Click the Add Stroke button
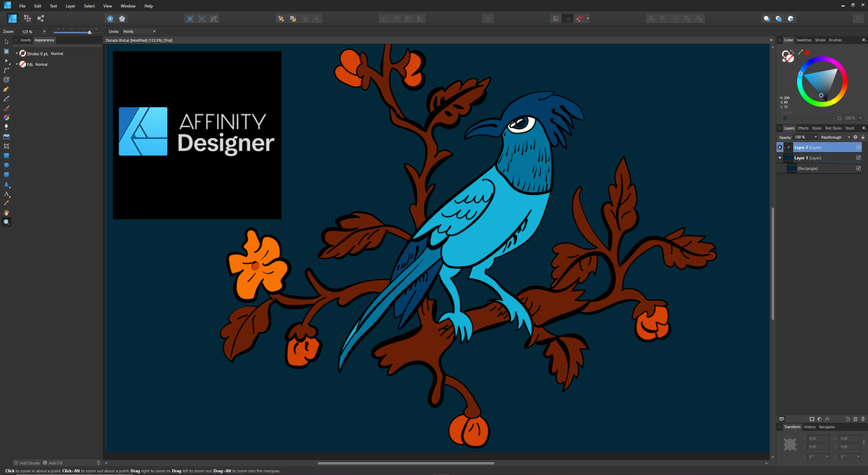Screen dimensions: 868x475 pyautogui.click(x=27, y=463)
